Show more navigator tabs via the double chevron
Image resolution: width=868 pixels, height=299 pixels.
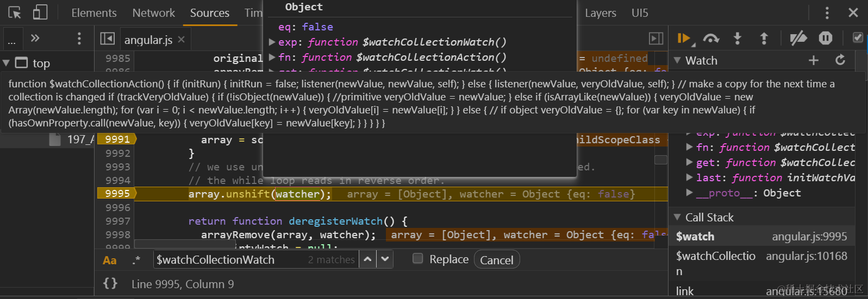[x=35, y=38]
